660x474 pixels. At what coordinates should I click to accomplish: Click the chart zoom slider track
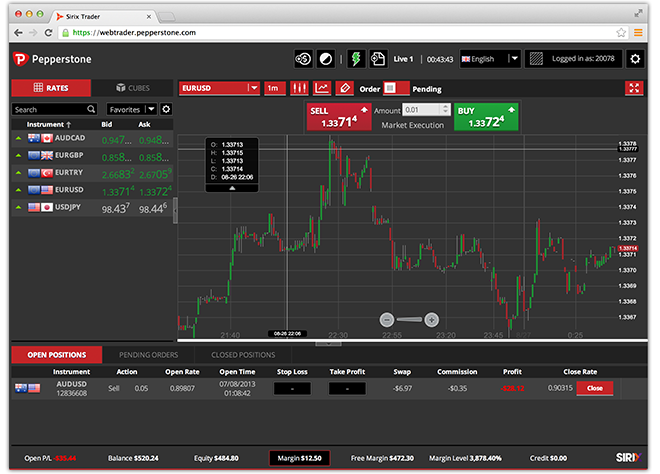[x=409, y=319]
